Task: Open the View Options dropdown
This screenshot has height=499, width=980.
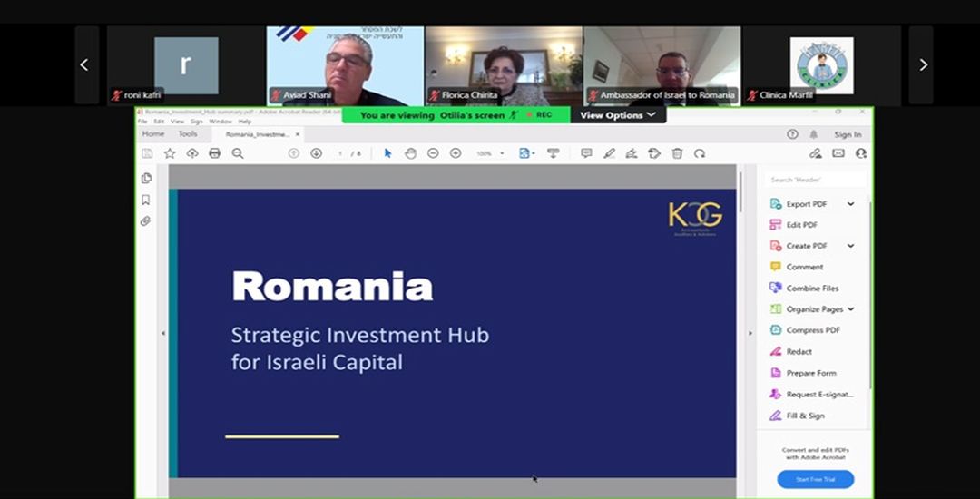Action: pyautogui.click(x=617, y=115)
